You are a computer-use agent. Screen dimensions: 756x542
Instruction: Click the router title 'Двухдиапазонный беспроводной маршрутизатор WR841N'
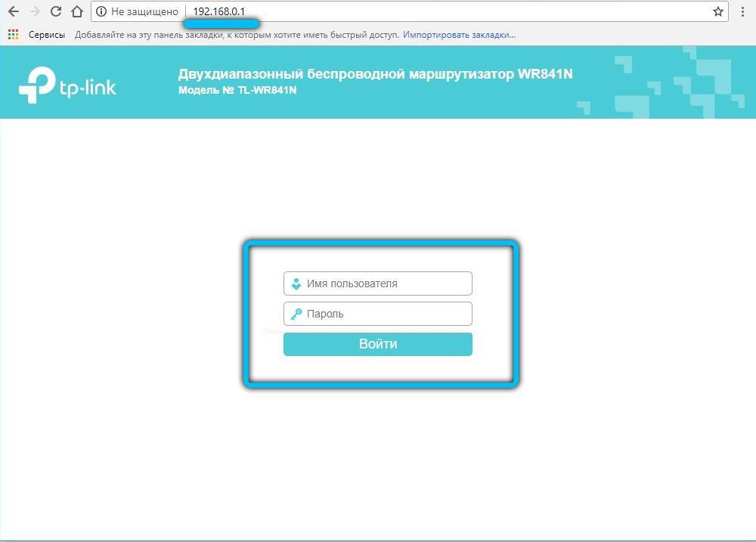(x=375, y=74)
